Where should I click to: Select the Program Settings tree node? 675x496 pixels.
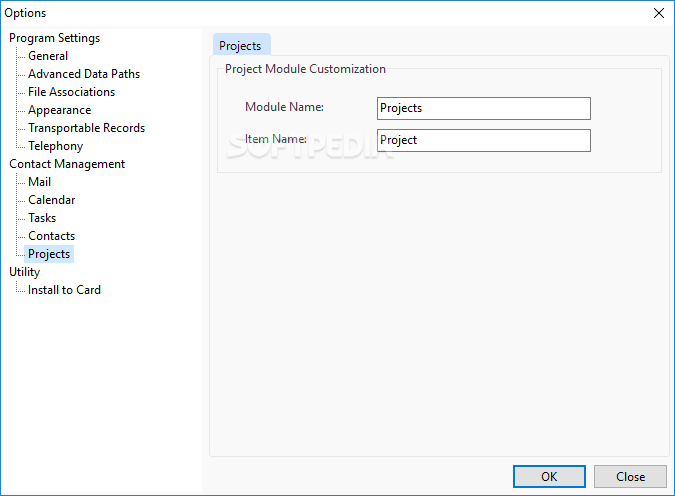[54, 38]
